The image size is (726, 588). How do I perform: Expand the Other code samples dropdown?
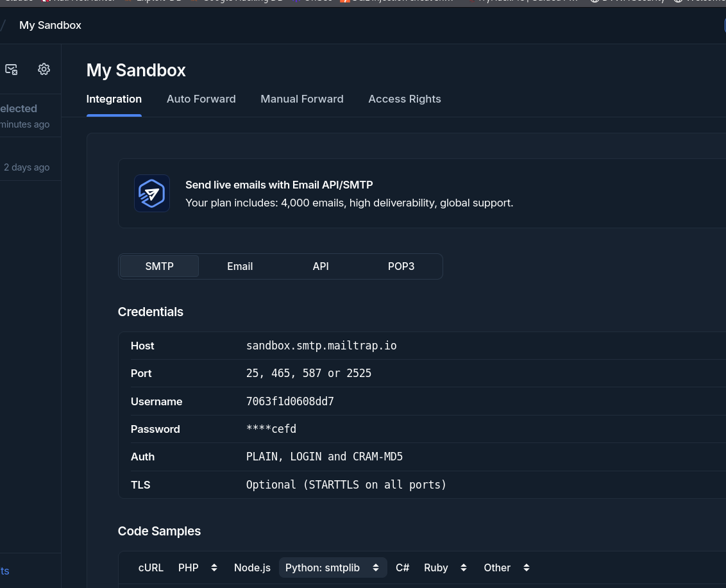(506, 567)
